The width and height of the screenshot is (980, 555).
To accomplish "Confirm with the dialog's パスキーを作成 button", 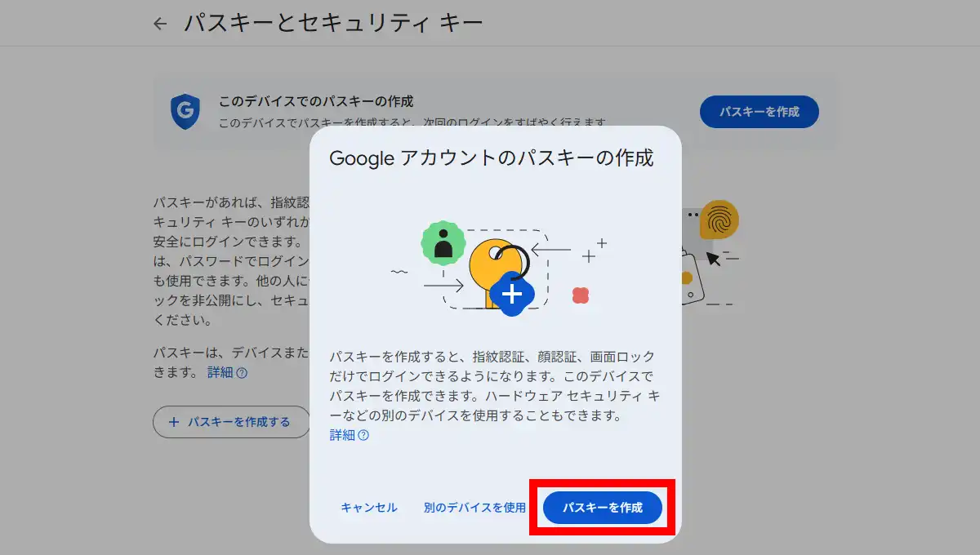I will [x=603, y=508].
